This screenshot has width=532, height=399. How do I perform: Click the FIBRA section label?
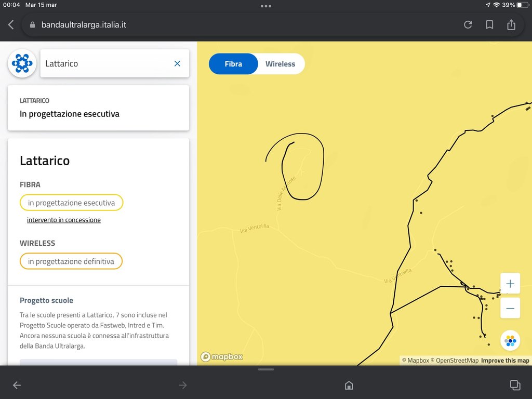tap(30, 184)
